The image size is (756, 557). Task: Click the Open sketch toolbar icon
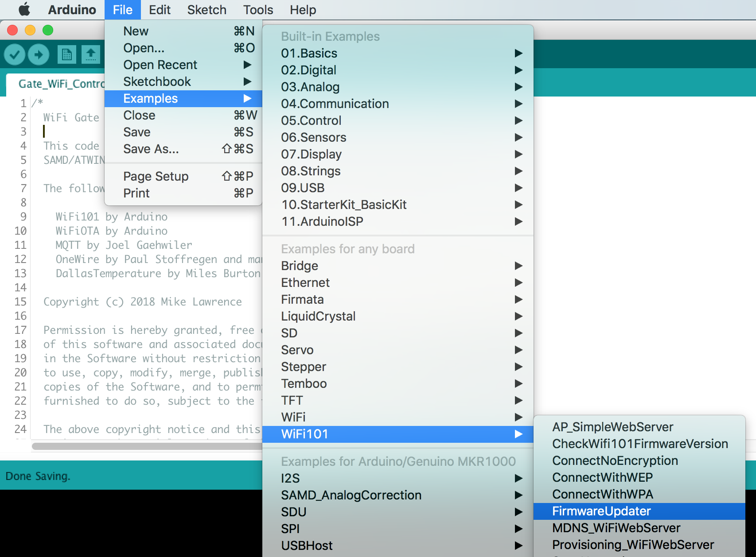pyautogui.click(x=91, y=55)
